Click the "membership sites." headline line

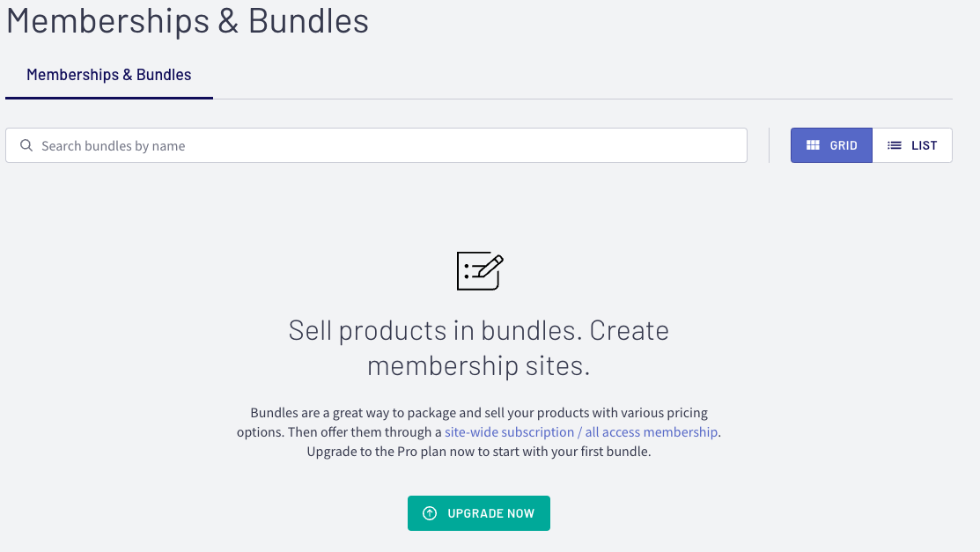(x=478, y=365)
